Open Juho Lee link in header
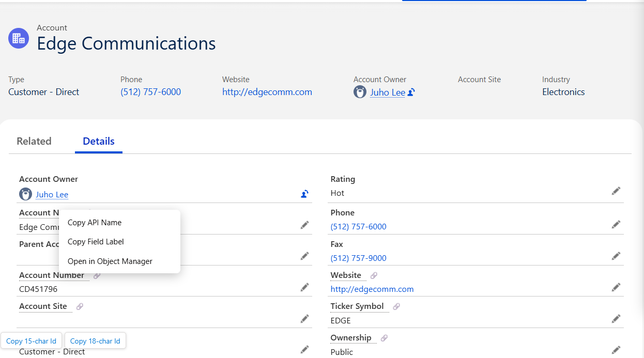 [388, 92]
